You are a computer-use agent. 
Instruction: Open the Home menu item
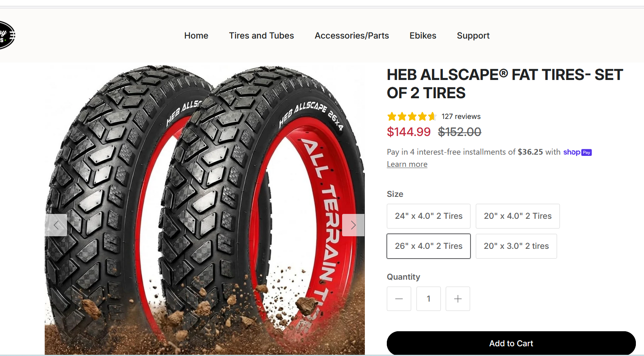pyautogui.click(x=196, y=36)
